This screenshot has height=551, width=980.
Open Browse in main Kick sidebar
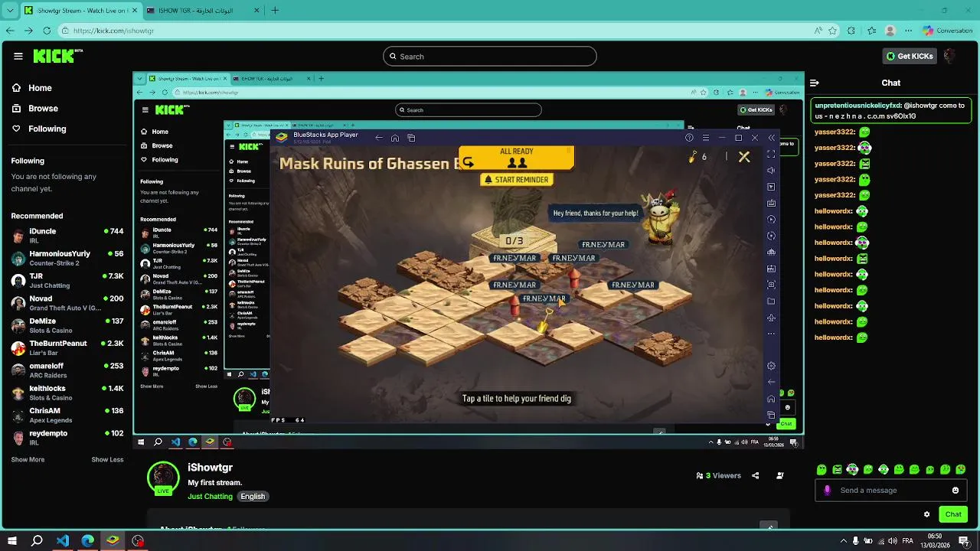(x=35, y=109)
